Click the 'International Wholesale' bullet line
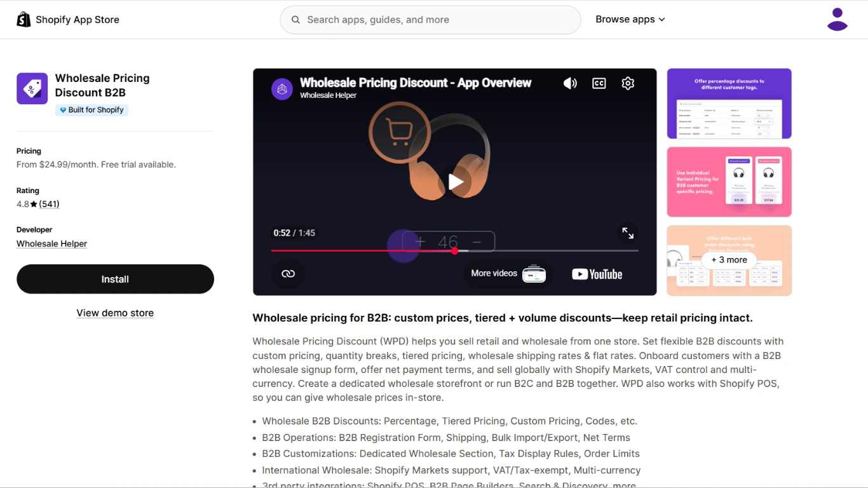This screenshot has height=488, width=868. [x=451, y=470]
